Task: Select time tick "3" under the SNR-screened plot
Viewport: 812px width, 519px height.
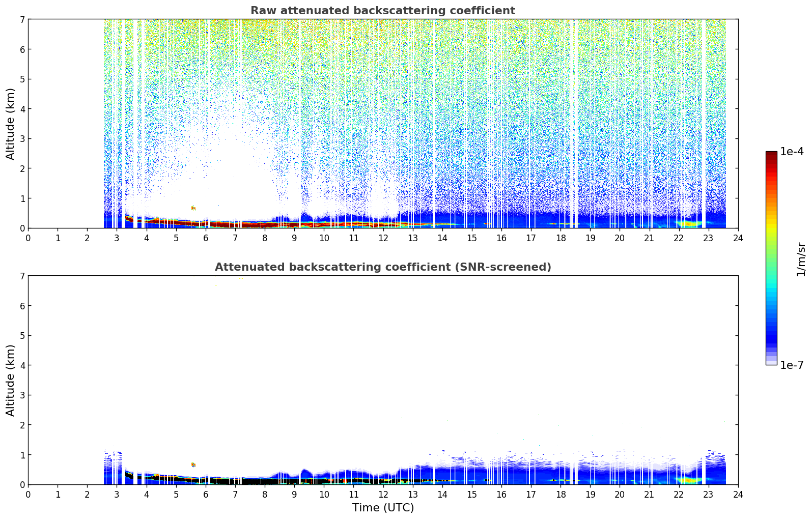Action: pos(117,494)
